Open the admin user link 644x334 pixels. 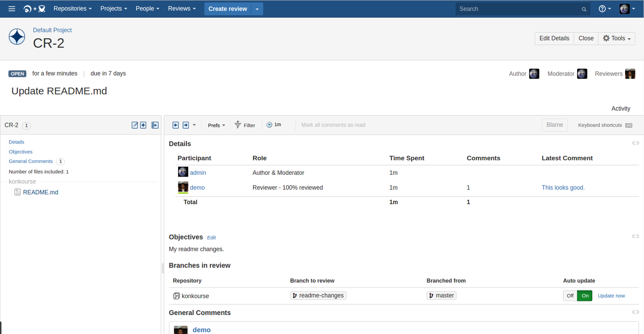198,173
